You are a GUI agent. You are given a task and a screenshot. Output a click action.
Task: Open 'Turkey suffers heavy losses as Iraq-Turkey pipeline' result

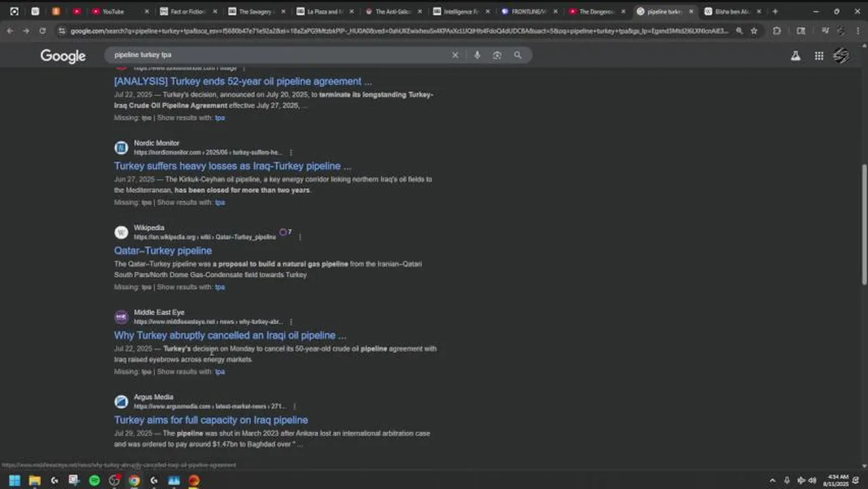(232, 166)
